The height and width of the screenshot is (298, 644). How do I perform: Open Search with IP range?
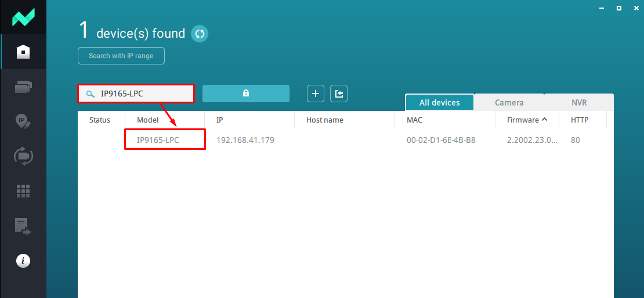tap(121, 56)
